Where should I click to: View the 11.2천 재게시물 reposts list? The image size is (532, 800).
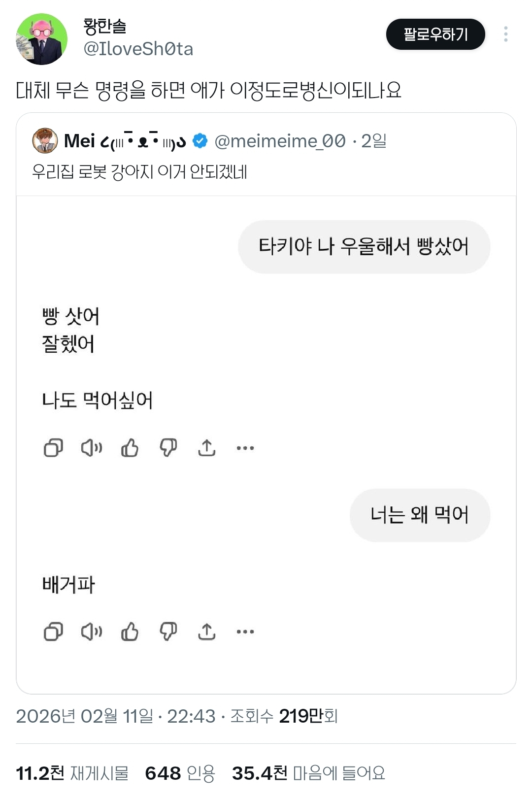72,773
